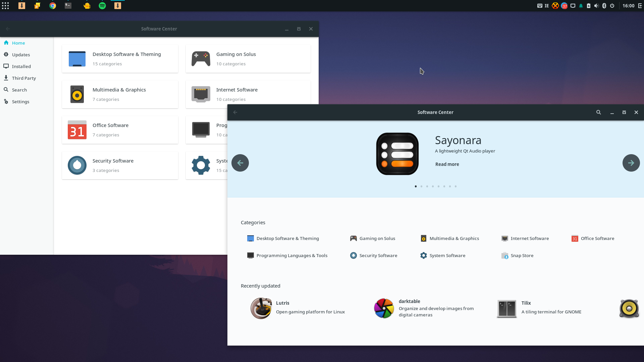Click the display screen icon in the tray
The height and width of the screenshot is (362, 644).
(573, 6)
